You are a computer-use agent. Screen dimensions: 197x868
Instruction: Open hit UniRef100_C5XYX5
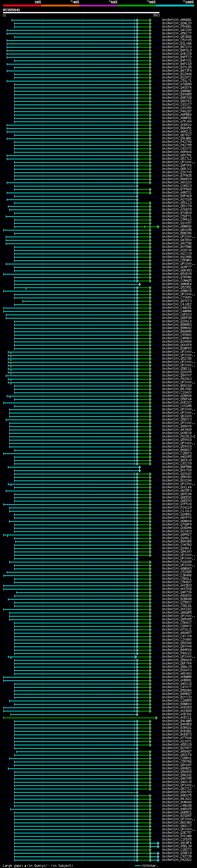point(177,40)
